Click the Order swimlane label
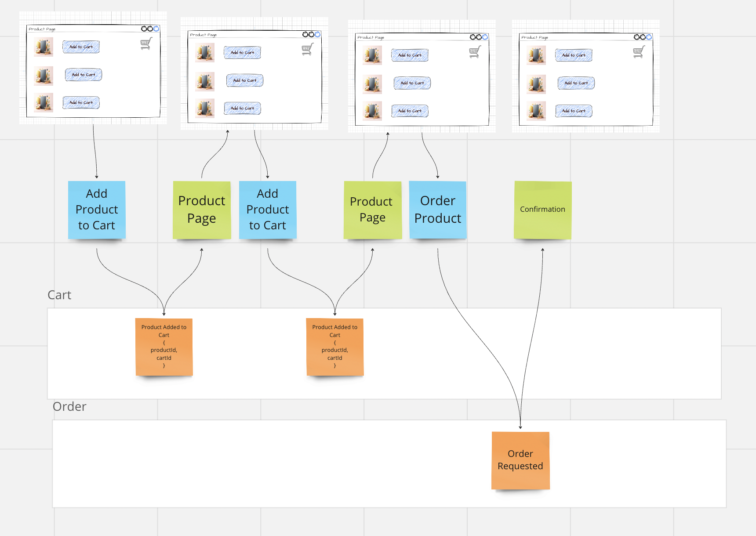Screen dimensions: 756x536 pyautogui.click(x=69, y=406)
